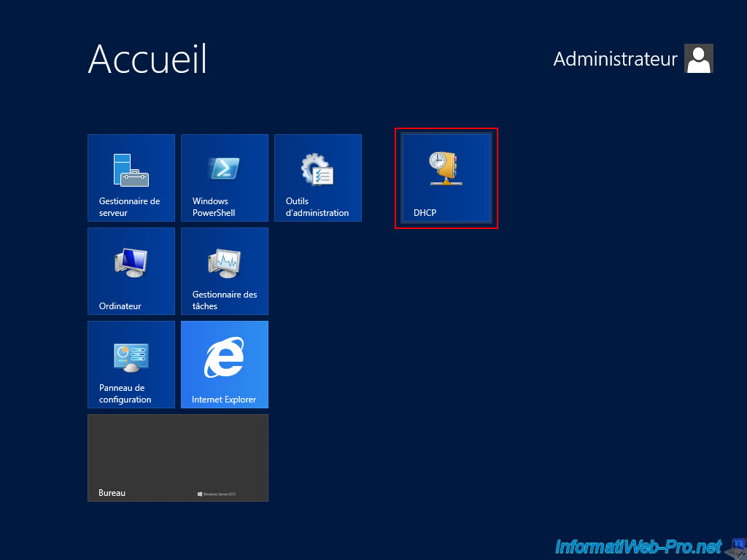
Task: Select the 'DHCP' text label on tile
Action: pyautogui.click(x=425, y=213)
